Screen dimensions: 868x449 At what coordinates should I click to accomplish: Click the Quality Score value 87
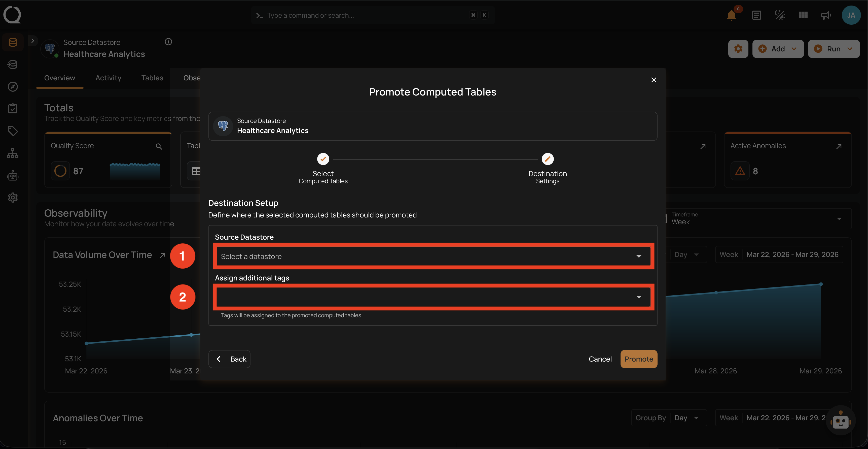coord(78,171)
